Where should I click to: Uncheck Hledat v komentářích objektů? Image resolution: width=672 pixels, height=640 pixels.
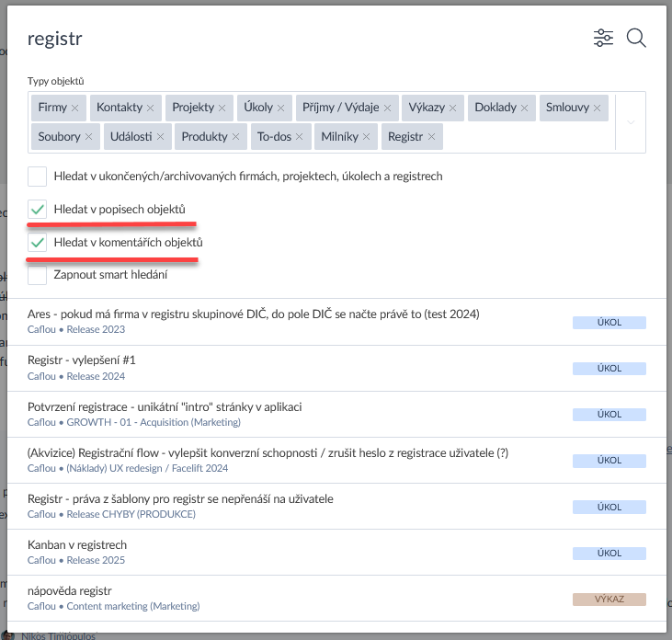[x=37, y=243]
